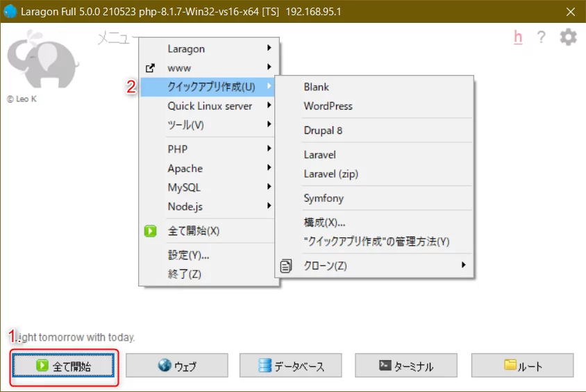The width and height of the screenshot is (586, 392).
Task: Expand the PHP submenu arrow
Action: pos(269,148)
